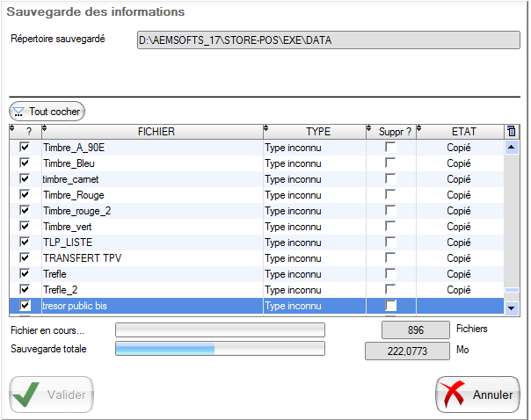This screenshot has width=531, height=420.
Task: Select the Trefle_2 file name cell
Action: [x=149, y=290]
